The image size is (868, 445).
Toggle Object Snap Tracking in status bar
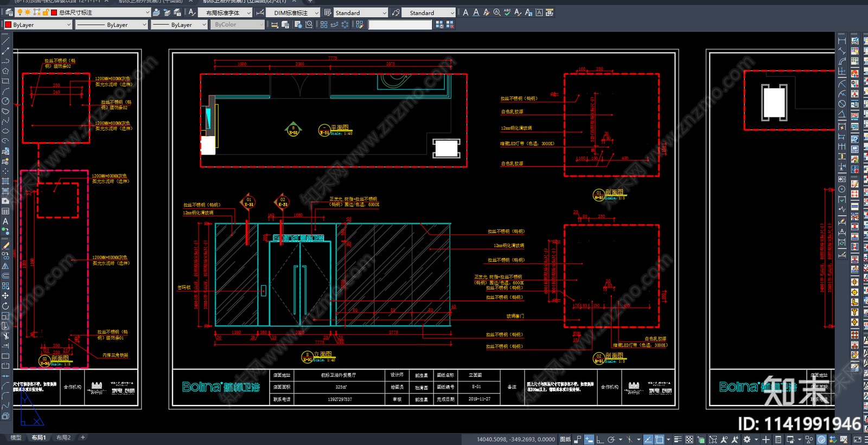(x=648, y=440)
